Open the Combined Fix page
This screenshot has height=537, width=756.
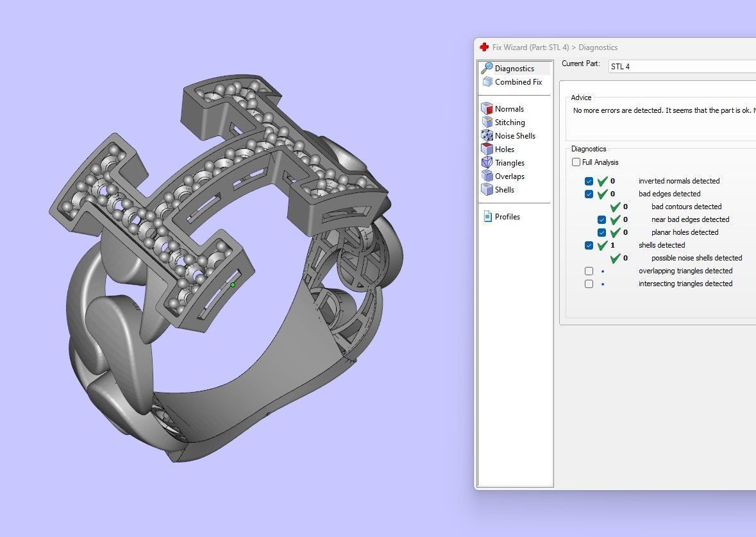[x=518, y=81]
